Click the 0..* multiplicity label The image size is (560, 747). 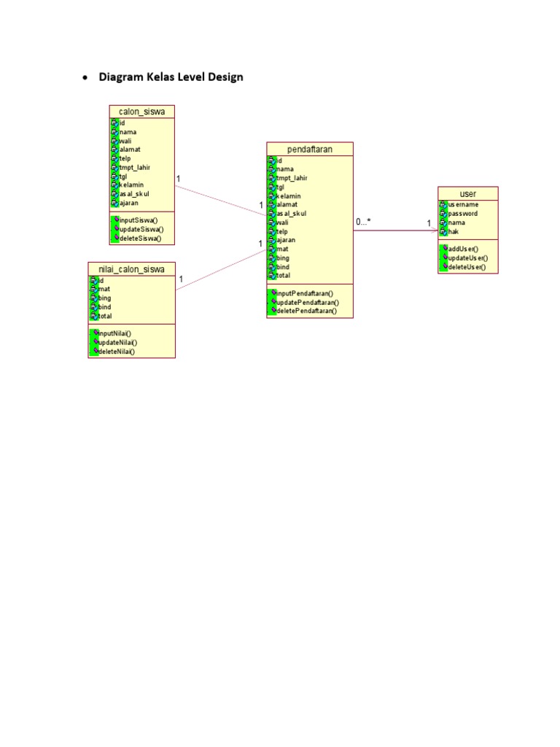coord(363,222)
